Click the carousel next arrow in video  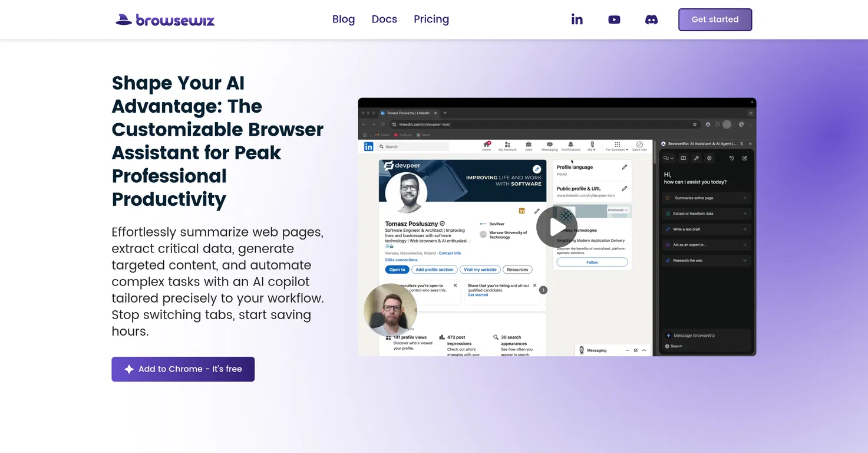click(x=543, y=290)
